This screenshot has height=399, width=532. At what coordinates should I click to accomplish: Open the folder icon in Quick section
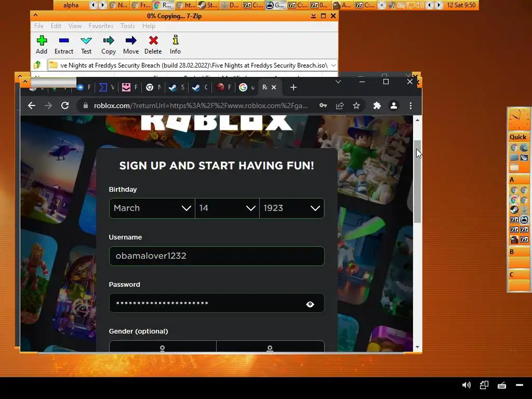point(514,167)
